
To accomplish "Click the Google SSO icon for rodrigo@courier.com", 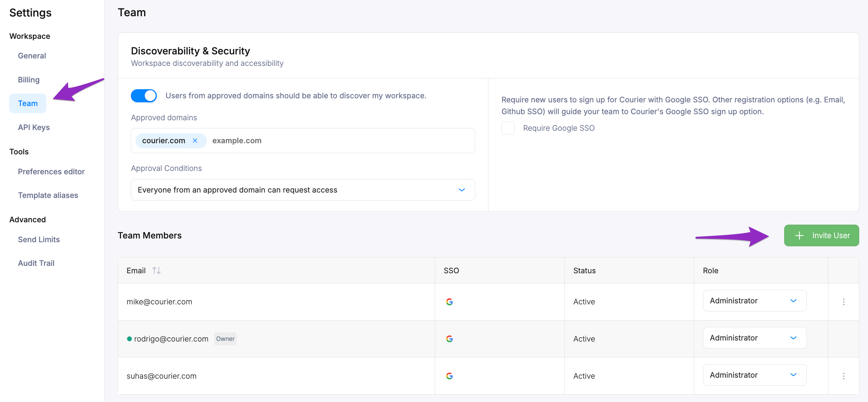I will (x=449, y=339).
